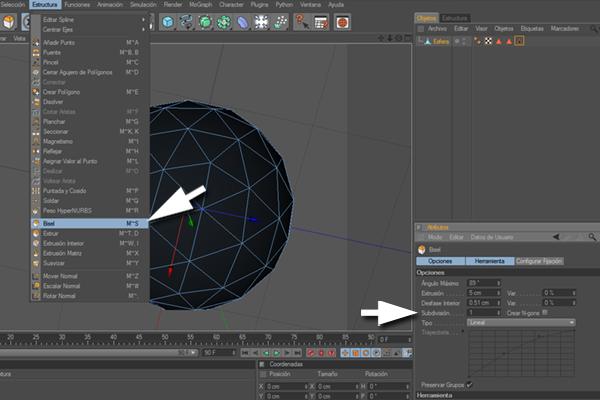
Task: Choose Suavizar in the Estructura menu
Action: coord(90,263)
